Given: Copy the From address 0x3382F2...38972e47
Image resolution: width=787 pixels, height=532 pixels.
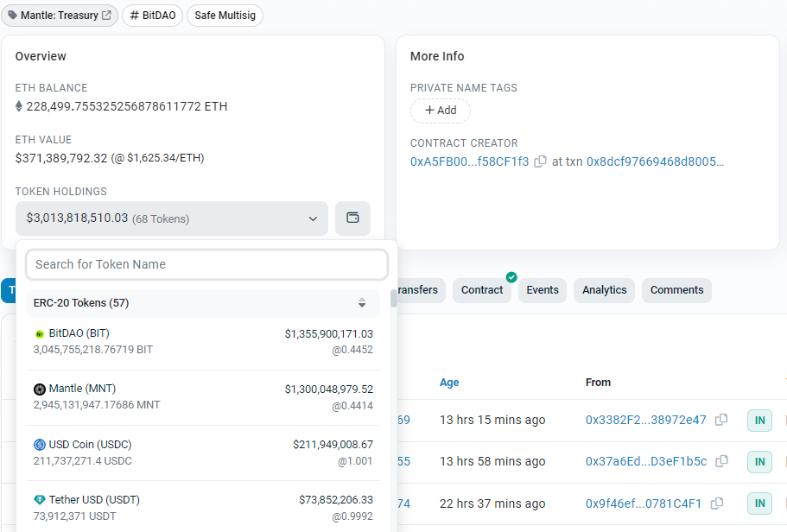Looking at the screenshot, I should click(722, 420).
